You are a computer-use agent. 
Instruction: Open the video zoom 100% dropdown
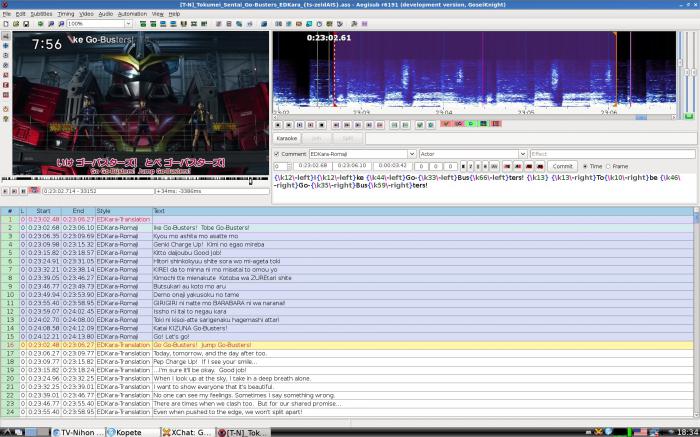pos(129,24)
